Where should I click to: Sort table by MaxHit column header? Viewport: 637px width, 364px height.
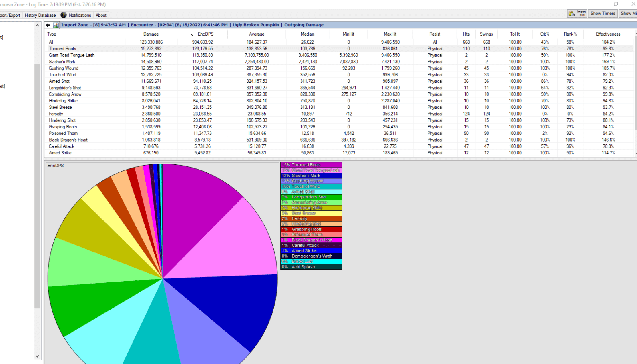click(x=390, y=34)
